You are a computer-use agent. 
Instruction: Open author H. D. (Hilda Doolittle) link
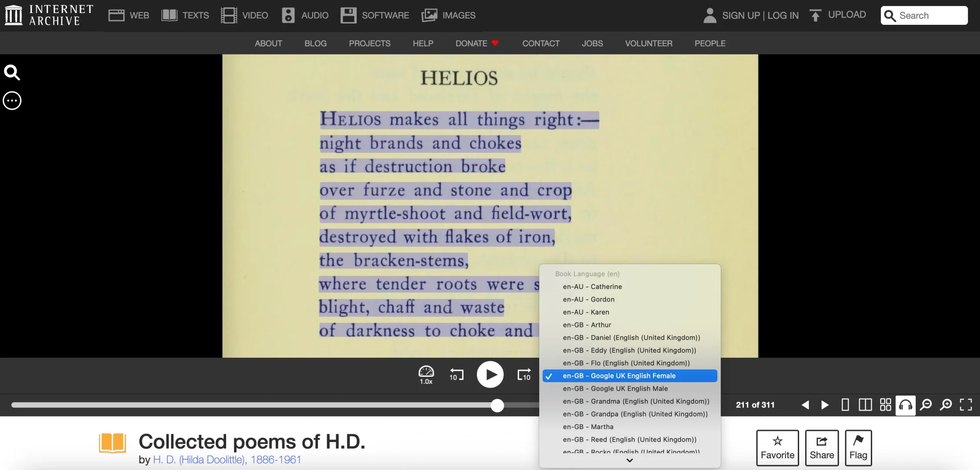[x=227, y=460]
